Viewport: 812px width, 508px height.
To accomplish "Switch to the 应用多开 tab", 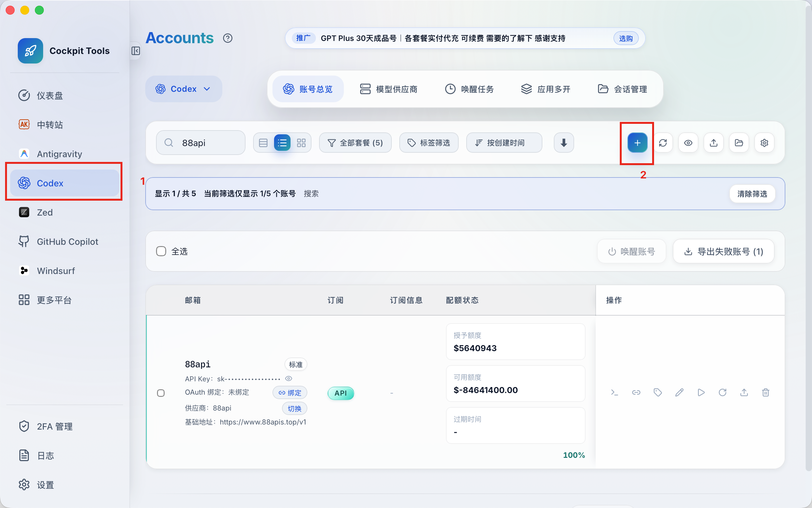I will click(546, 89).
